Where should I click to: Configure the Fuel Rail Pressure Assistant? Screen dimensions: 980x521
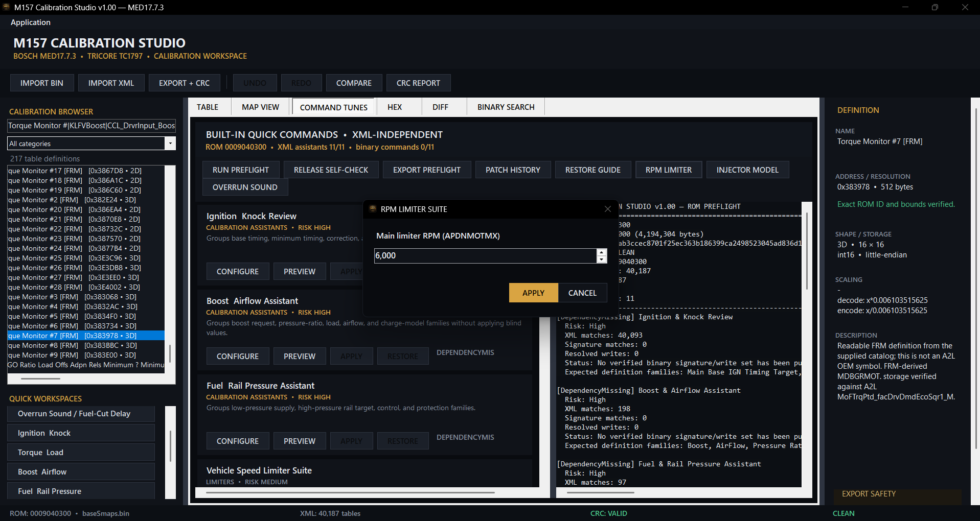point(238,441)
